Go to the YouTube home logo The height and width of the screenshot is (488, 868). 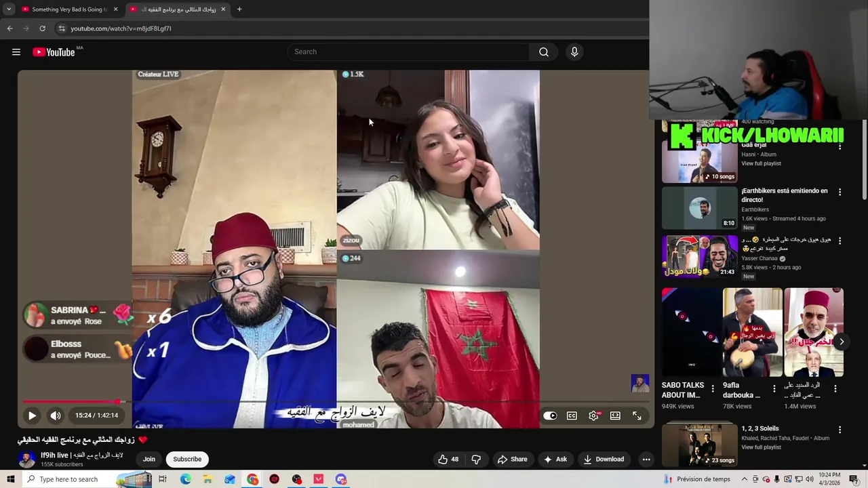[54, 52]
